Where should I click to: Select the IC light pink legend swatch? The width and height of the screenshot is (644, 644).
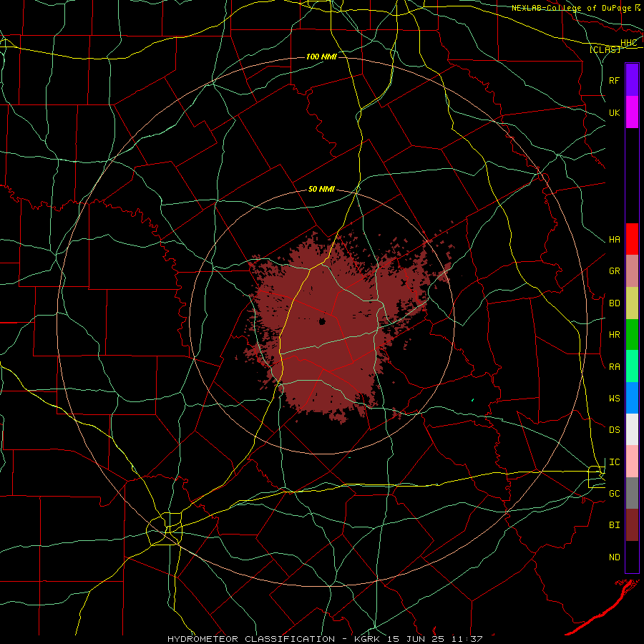[x=632, y=462]
